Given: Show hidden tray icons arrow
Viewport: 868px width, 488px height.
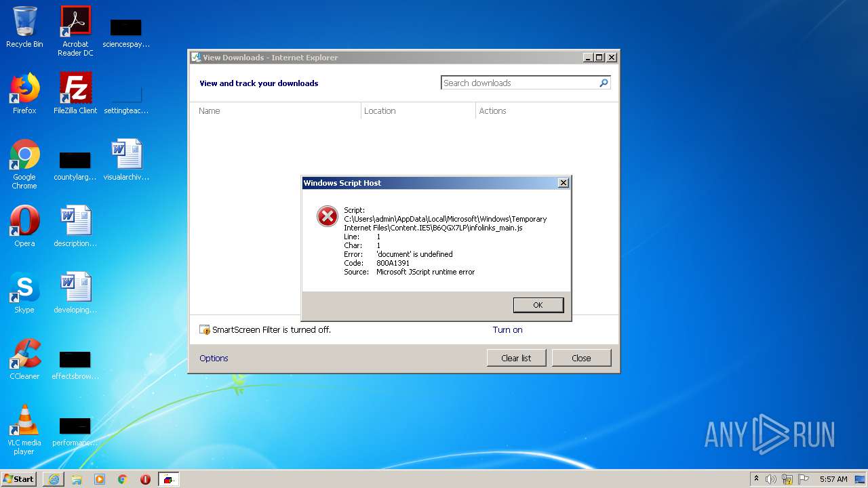Looking at the screenshot, I should tap(756, 479).
